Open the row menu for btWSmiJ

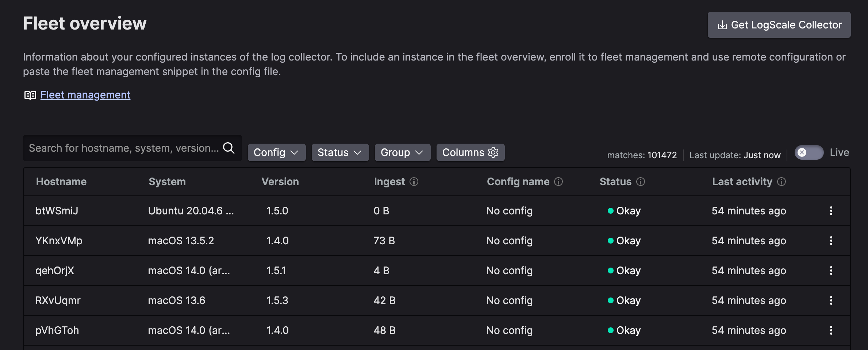[831, 211]
